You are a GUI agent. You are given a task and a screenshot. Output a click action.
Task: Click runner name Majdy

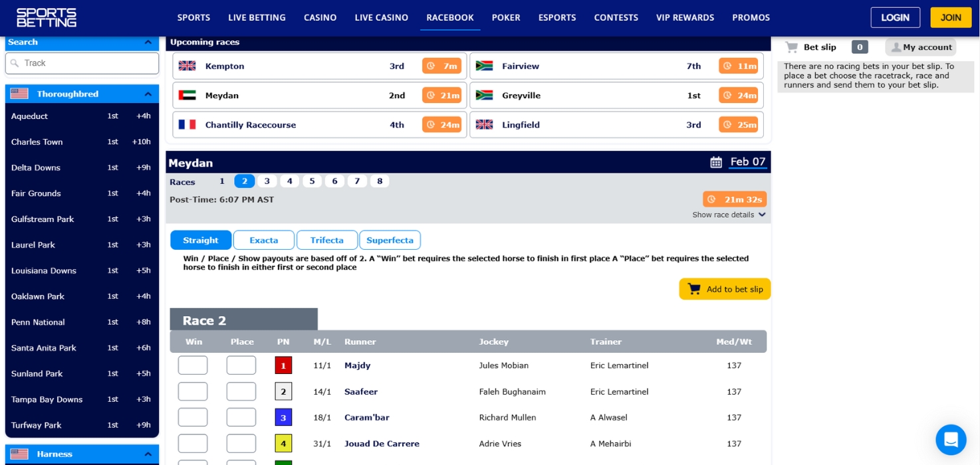358,365
